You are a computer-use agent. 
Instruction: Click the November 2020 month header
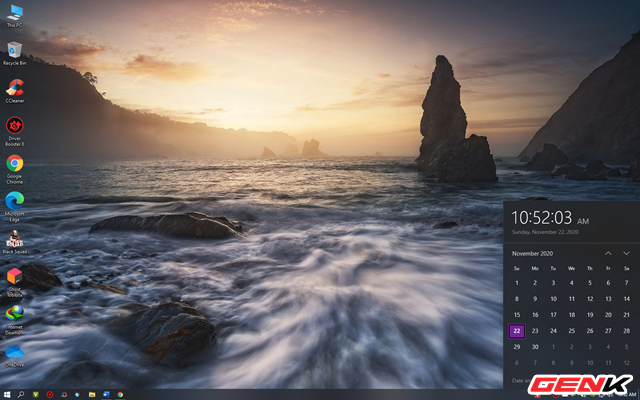pos(532,253)
